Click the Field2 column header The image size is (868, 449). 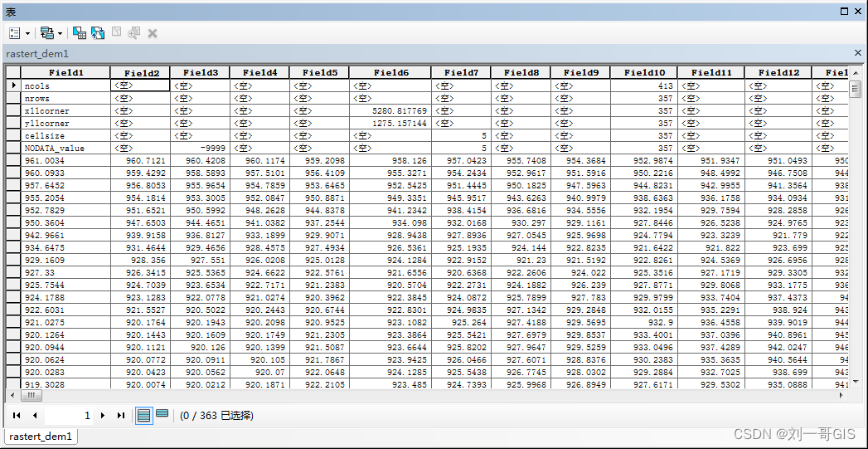140,72
